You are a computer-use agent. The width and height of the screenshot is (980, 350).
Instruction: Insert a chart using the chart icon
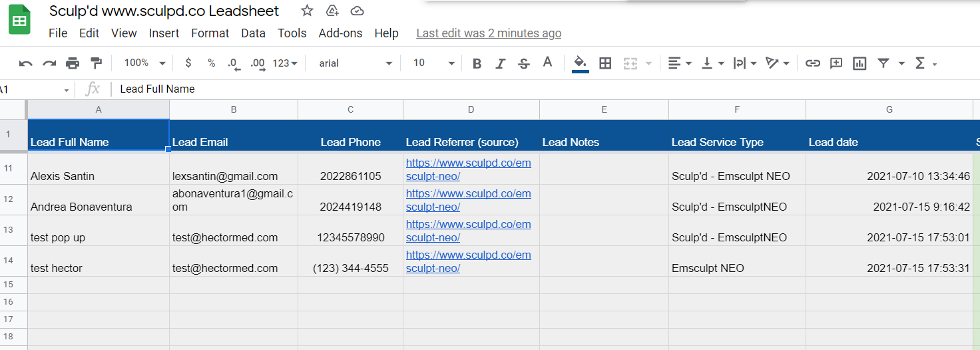coord(859,63)
